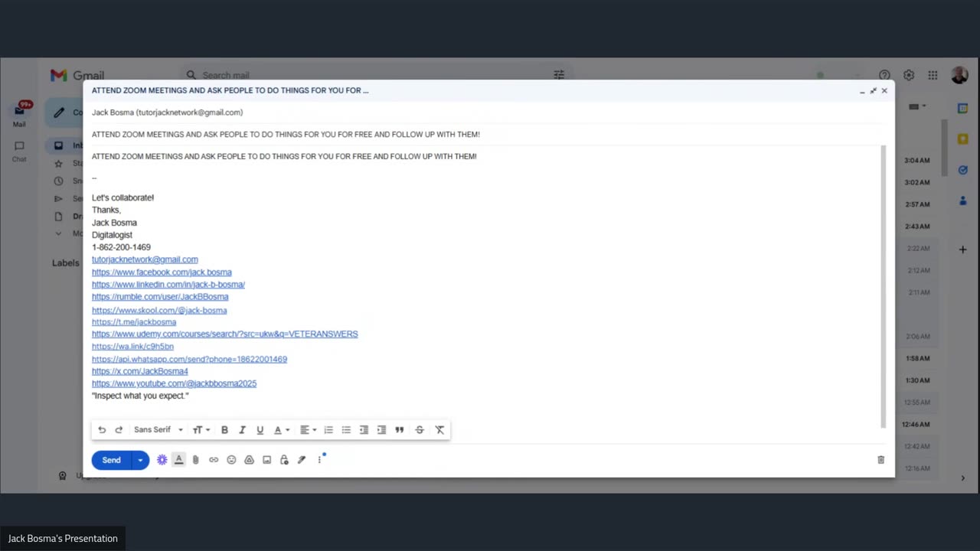Screen dimensions: 980x551
Task: Click the Gmail logo
Action: (x=77, y=75)
